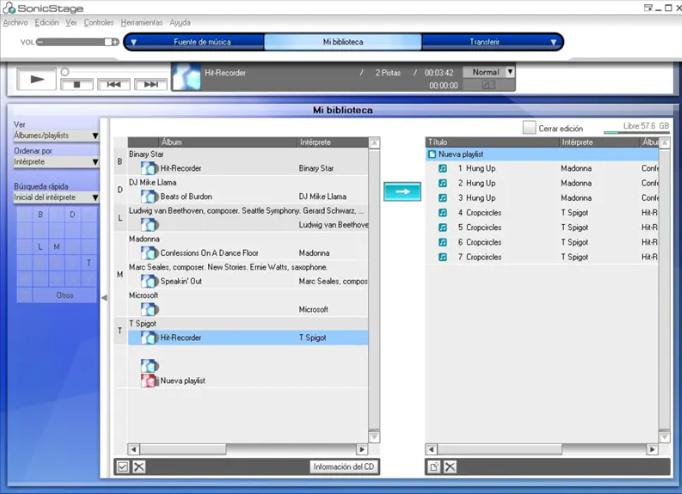The width and height of the screenshot is (682, 494).
Task: Click the select-all checkmark icon below album list
Action: [123, 467]
